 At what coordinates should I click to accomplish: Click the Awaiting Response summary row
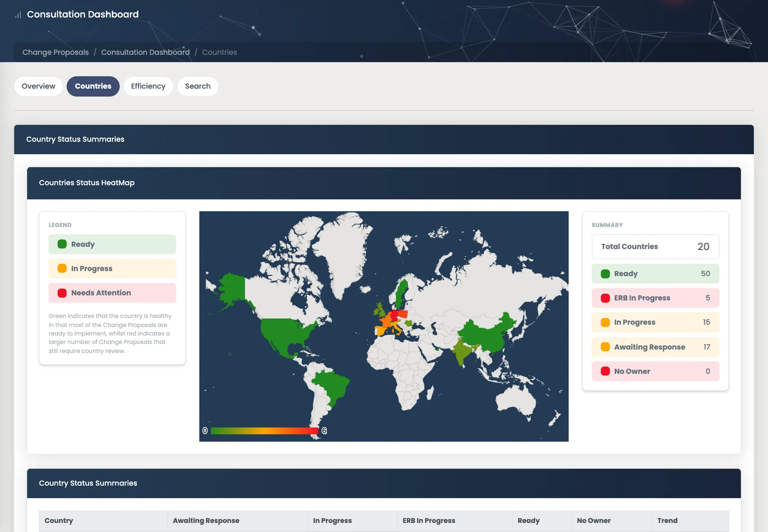655,347
